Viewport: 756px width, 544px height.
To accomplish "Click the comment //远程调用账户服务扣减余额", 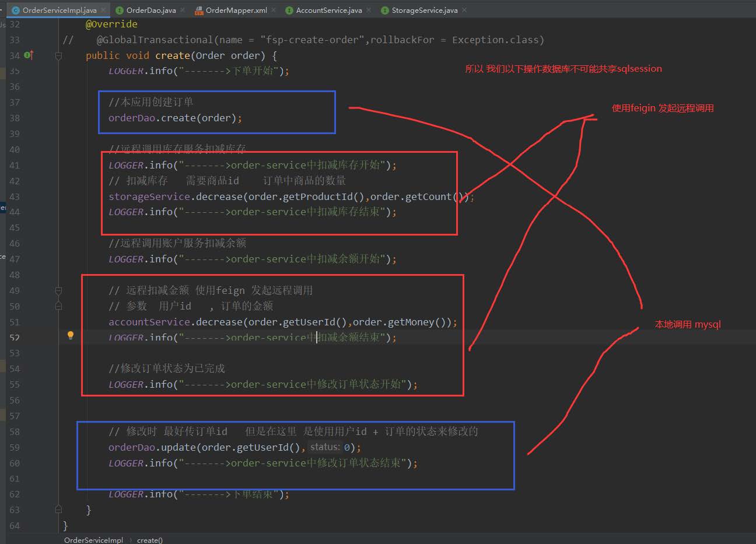I will tap(177, 243).
